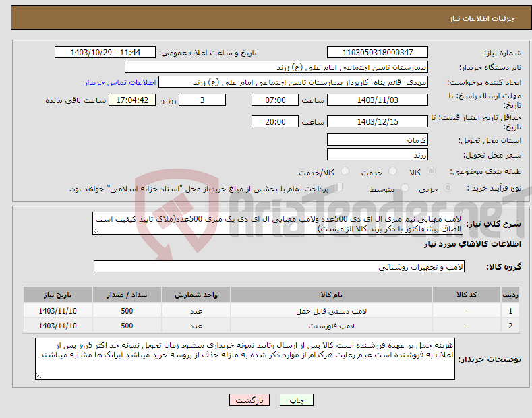532x418 pixels.
Task: Click the جزئیات اطلاعات نیاز header title
Action: click(482, 18)
